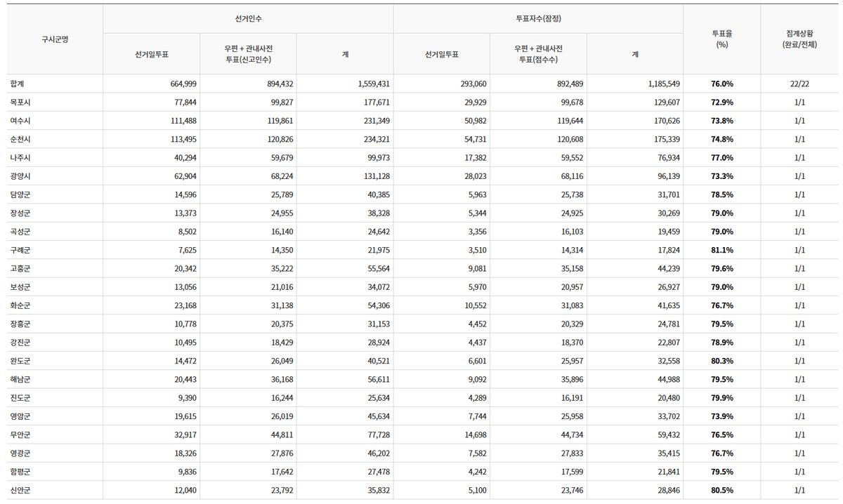843x504 pixels.
Task: Select the 함평군 row label
Action: (20, 472)
